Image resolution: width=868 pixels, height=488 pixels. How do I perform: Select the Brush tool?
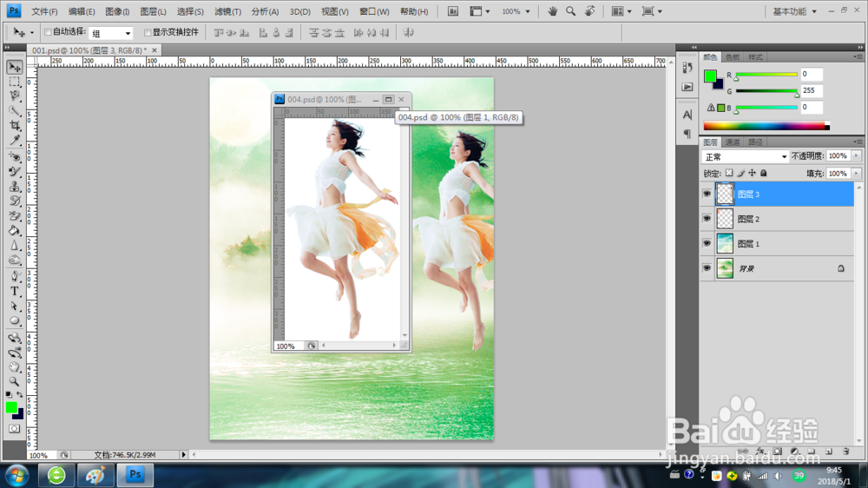pyautogui.click(x=15, y=172)
